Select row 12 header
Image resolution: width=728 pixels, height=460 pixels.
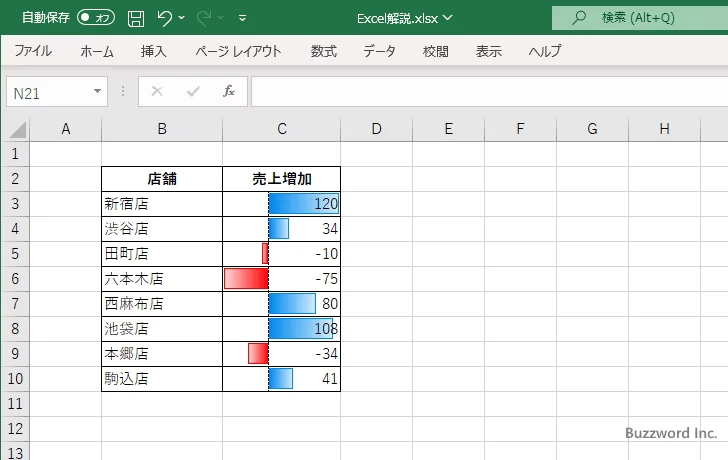coord(15,428)
